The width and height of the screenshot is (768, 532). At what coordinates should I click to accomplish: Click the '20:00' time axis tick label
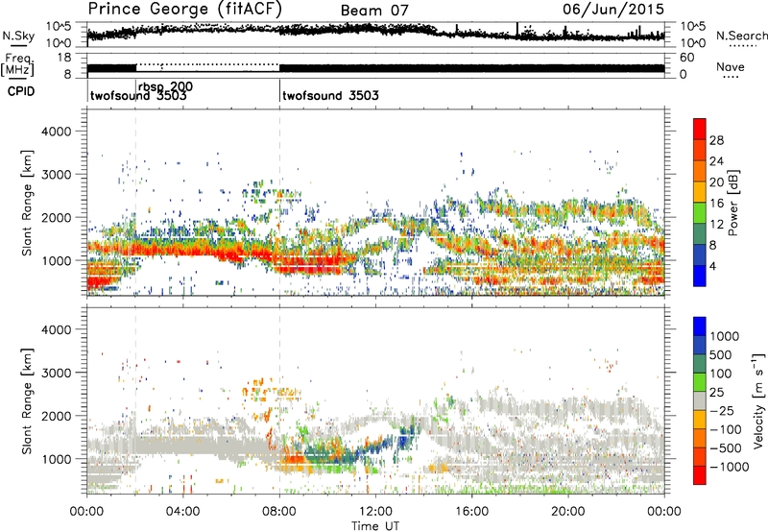[x=568, y=511]
